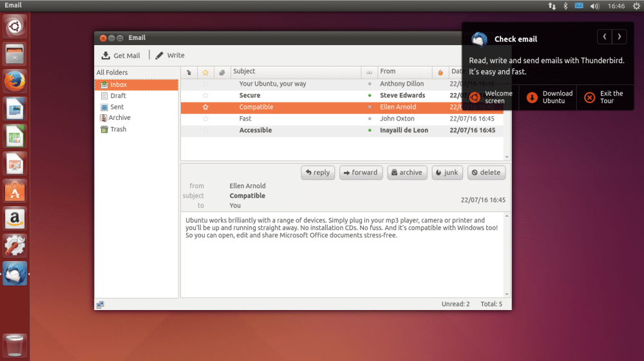This screenshot has height=361, width=644.
Task: Click the connection status icon in status bar
Action: 100,305
